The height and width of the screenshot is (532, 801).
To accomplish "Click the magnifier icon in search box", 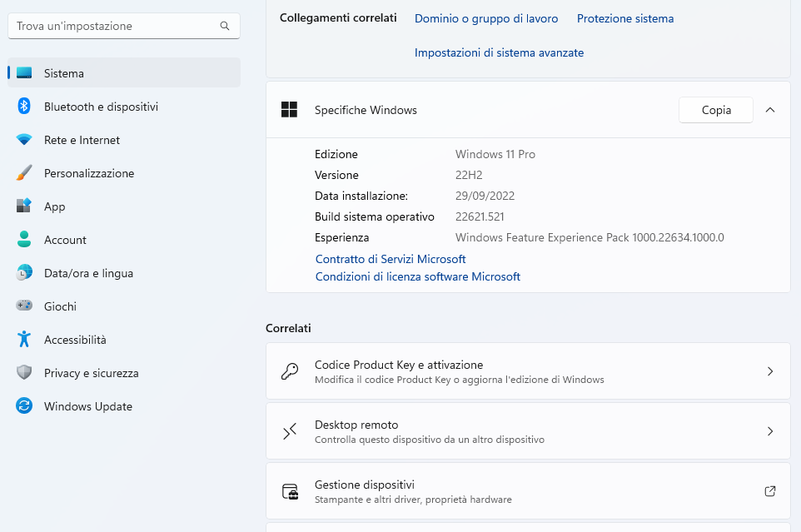I will coord(225,26).
